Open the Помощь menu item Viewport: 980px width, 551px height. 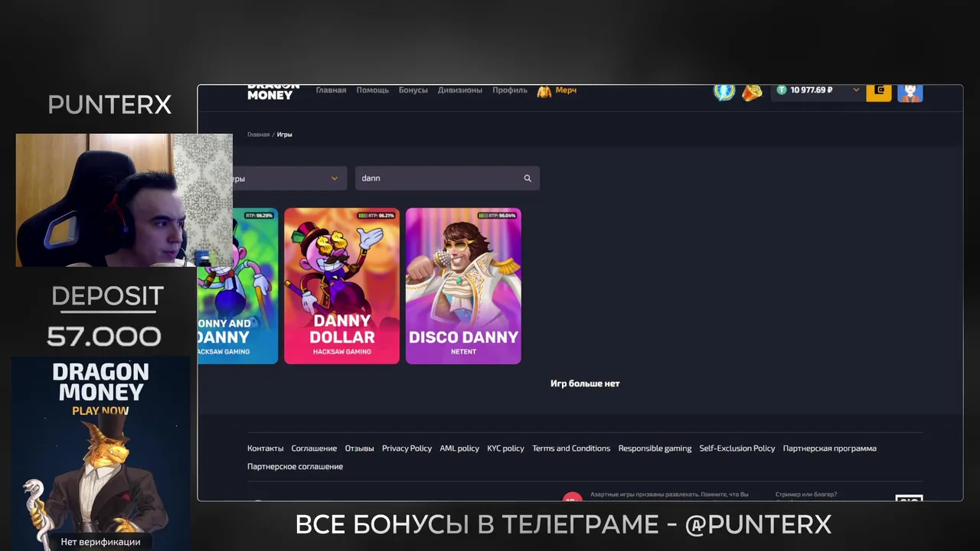[372, 90]
